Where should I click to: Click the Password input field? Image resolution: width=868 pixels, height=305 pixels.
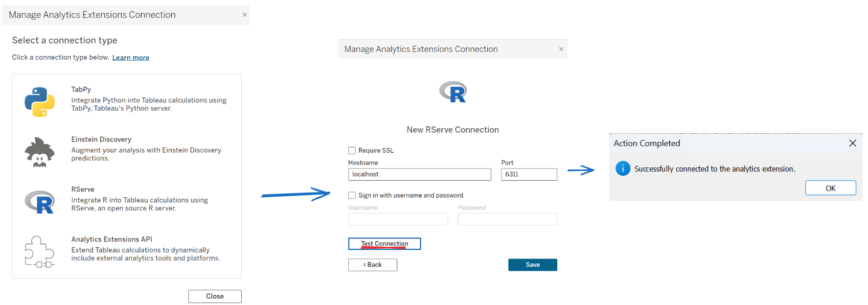pos(507,219)
